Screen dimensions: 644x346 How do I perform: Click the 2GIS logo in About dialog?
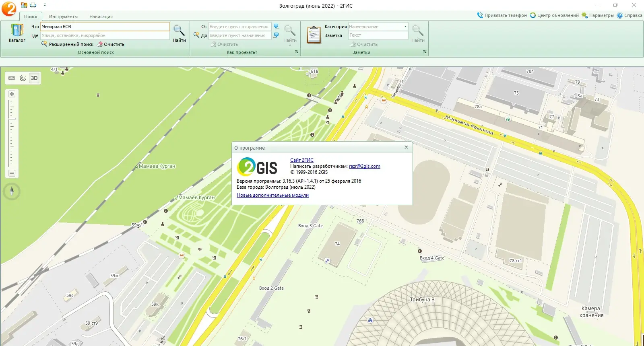click(258, 167)
